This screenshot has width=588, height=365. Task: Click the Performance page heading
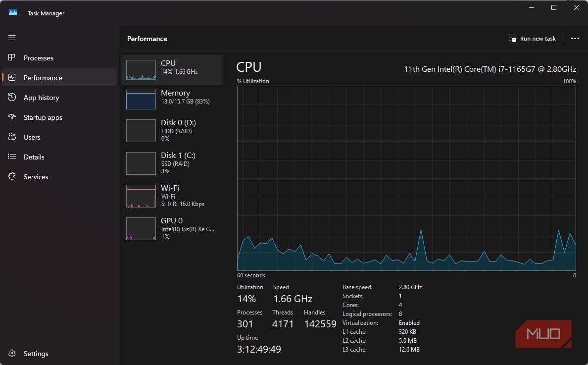[x=147, y=39]
